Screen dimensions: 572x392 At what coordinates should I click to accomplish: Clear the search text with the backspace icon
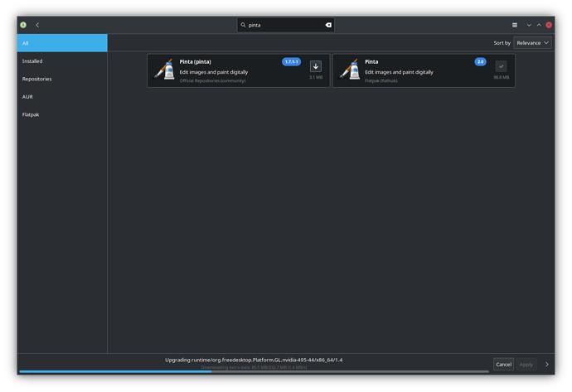(x=328, y=25)
